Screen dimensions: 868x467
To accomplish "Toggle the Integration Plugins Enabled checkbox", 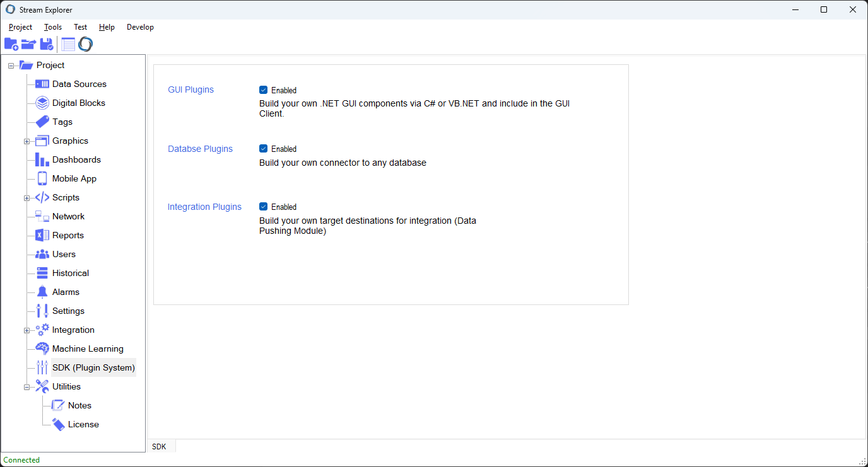I will [264, 207].
